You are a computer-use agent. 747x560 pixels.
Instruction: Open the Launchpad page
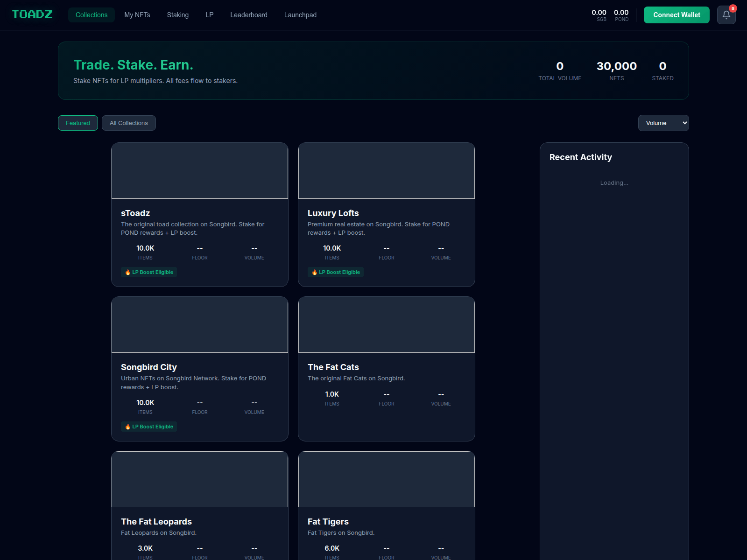coord(300,14)
